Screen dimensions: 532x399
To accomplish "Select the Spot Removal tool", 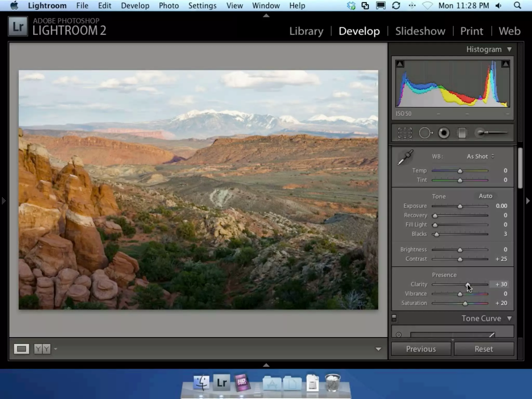I will pyautogui.click(x=425, y=133).
